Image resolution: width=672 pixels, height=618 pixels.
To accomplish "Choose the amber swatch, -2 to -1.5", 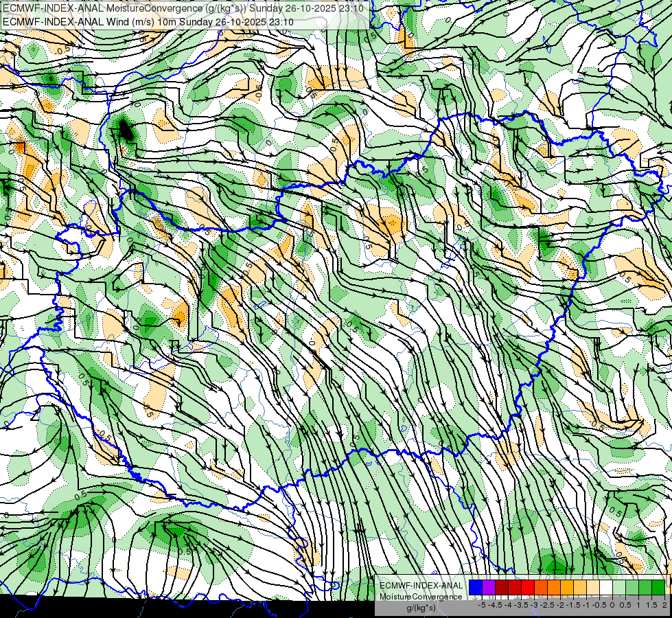I will point(567,587).
